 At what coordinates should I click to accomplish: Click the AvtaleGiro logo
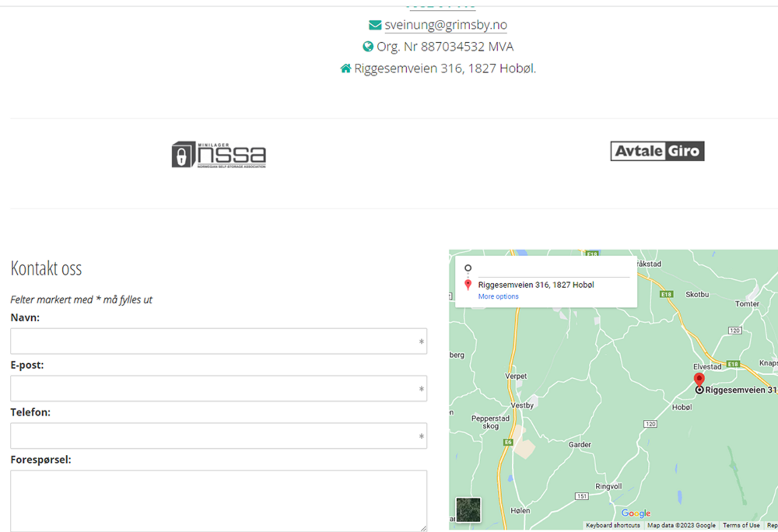(657, 151)
